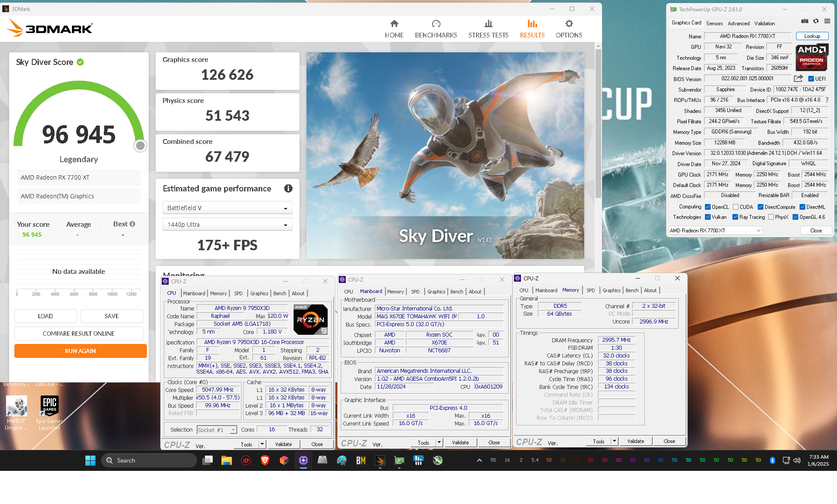
Task: Open Task View on taskbar
Action: pyautogui.click(x=208, y=460)
